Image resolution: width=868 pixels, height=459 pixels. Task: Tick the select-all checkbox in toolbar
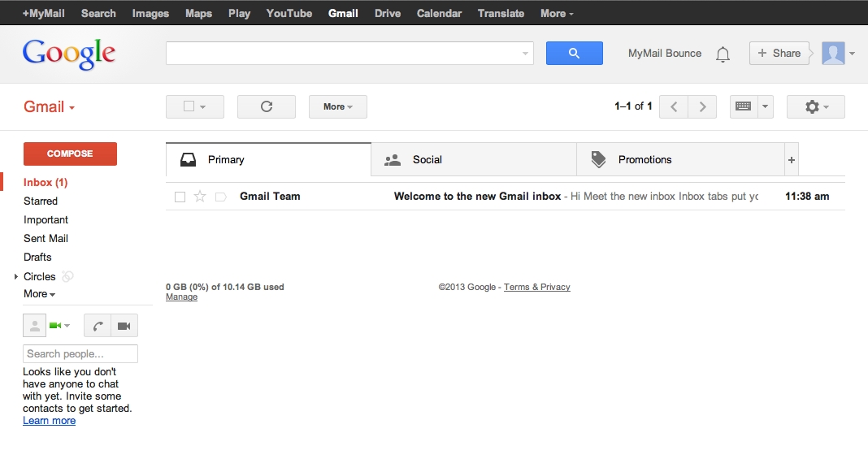tap(189, 106)
